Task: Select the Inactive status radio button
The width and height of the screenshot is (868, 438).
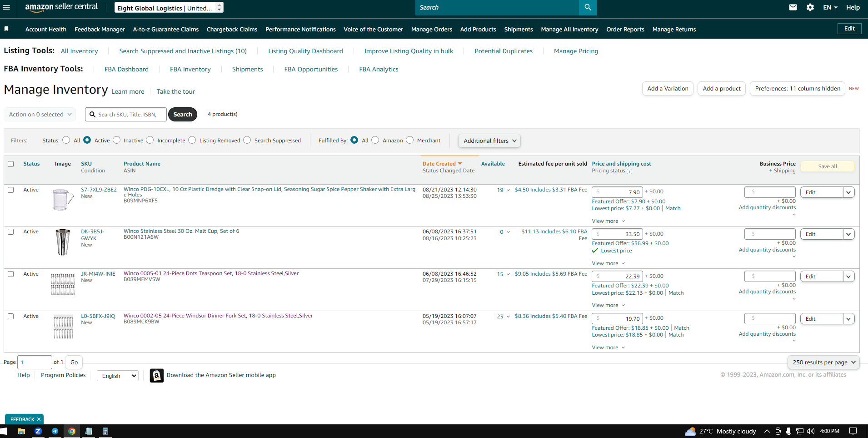Action: coord(117,140)
